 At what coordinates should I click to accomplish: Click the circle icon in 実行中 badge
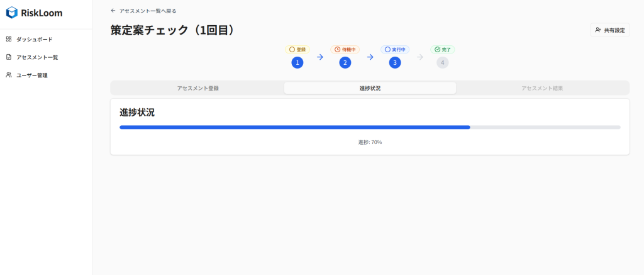[387, 49]
